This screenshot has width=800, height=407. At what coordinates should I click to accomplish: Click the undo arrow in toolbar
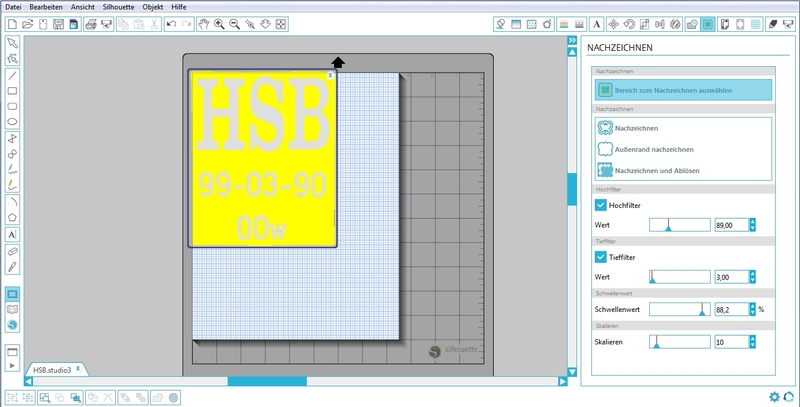click(x=170, y=23)
